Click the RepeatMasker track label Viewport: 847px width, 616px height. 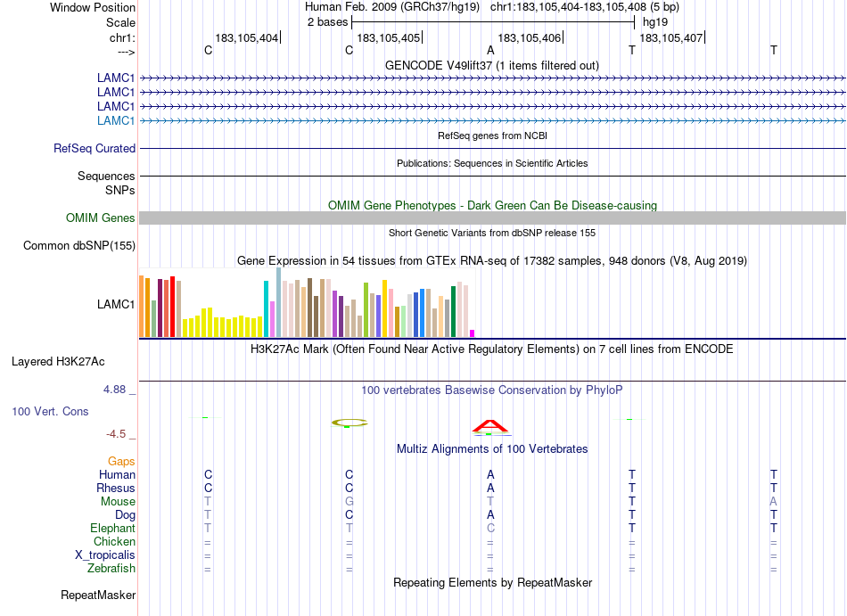[x=98, y=595]
